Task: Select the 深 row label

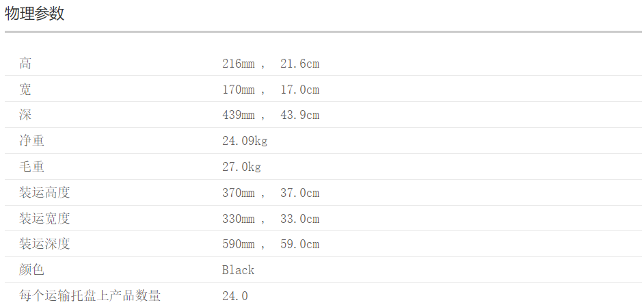Action: (x=25, y=115)
